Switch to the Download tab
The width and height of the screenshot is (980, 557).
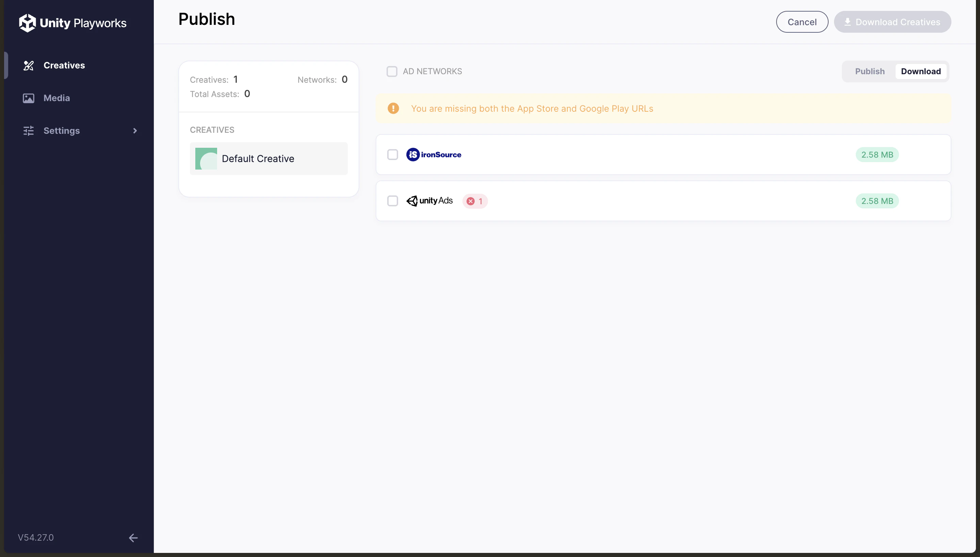[921, 71]
